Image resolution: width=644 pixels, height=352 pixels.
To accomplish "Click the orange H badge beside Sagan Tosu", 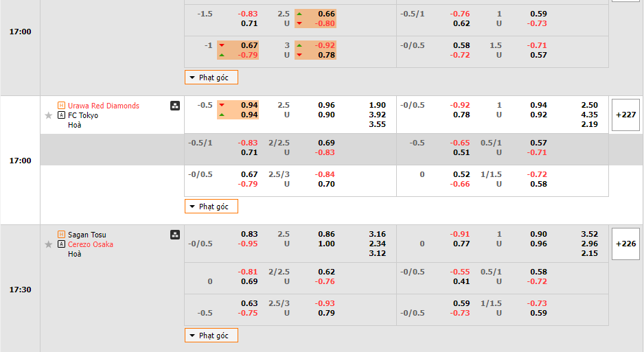I will pos(62,235).
